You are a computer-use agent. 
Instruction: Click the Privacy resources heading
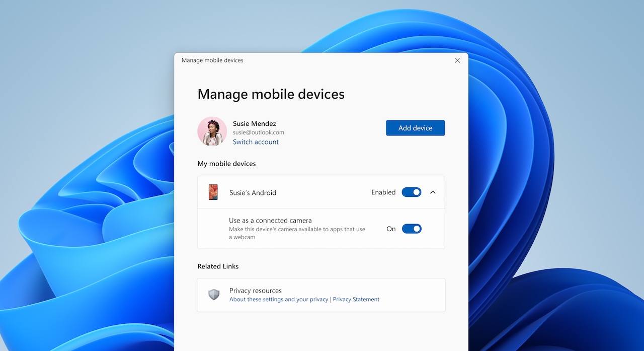[x=256, y=291]
